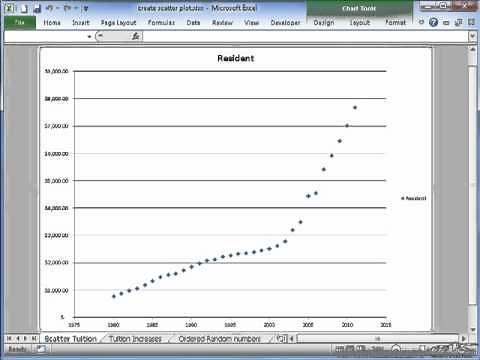Go to the first sheet tab arrow

click(9, 339)
